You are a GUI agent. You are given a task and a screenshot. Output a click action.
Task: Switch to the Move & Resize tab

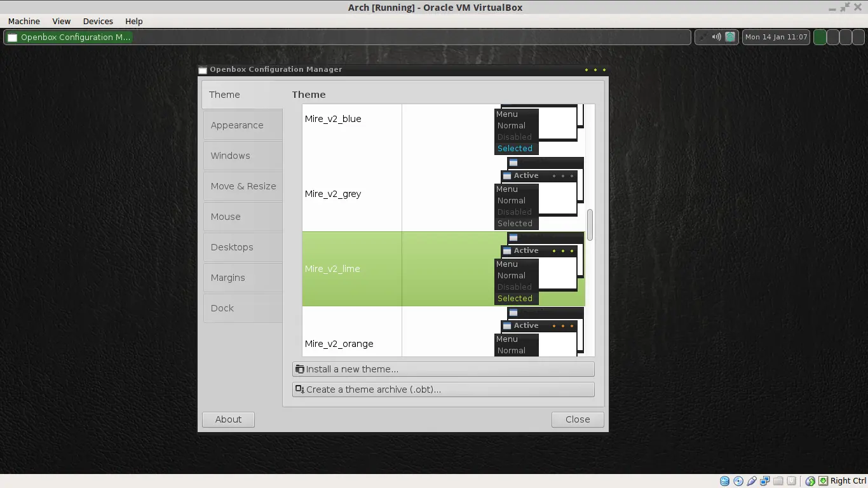(243, 186)
